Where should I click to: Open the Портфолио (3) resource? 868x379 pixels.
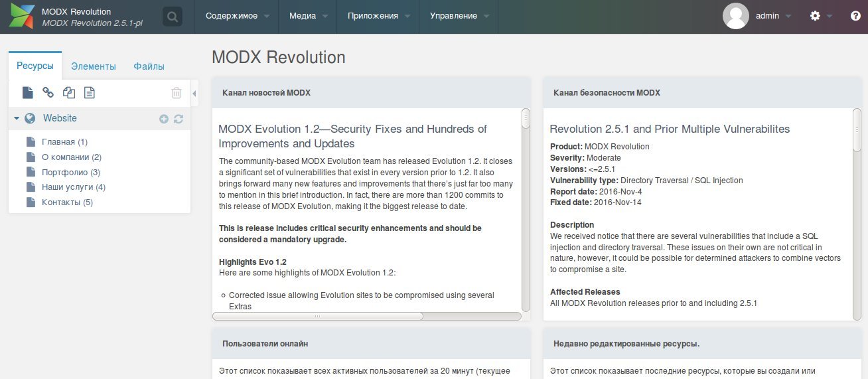point(71,172)
